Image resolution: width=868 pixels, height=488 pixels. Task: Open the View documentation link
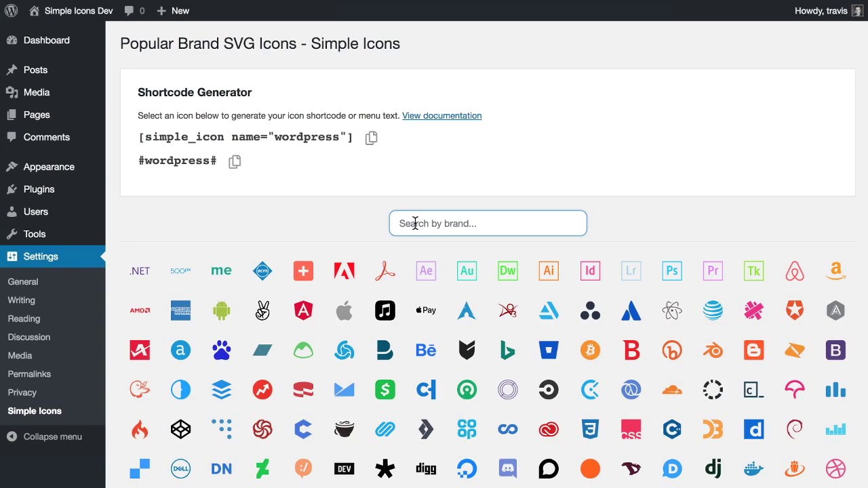[x=441, y=115]
